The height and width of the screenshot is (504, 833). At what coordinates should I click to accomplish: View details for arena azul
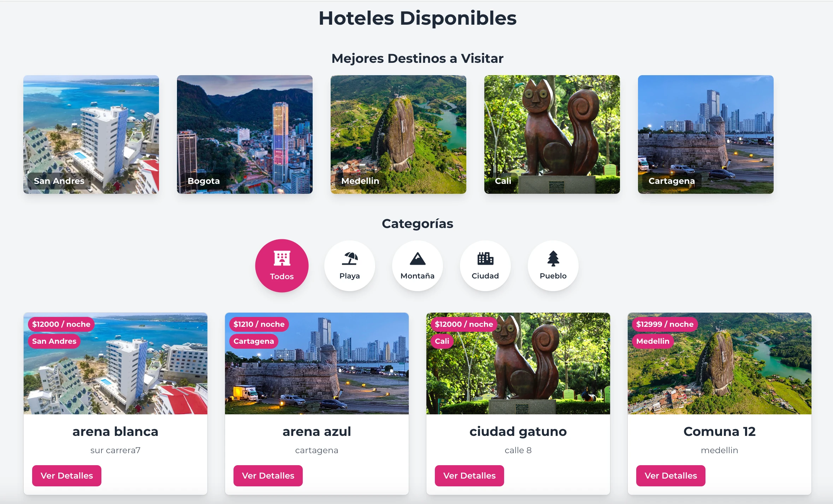pyautogui.click(x=268, y=476)
